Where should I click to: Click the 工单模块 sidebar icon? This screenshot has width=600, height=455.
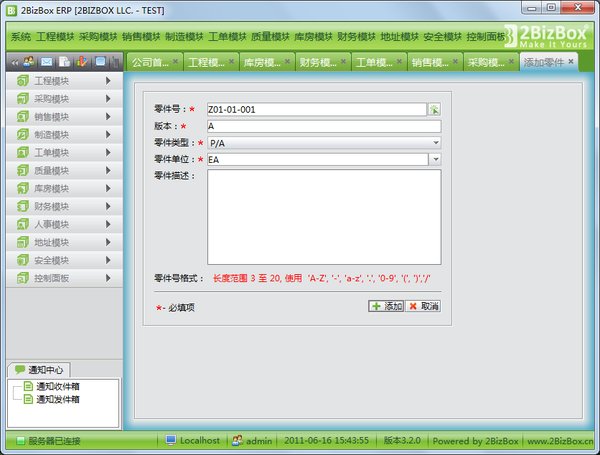23,153
